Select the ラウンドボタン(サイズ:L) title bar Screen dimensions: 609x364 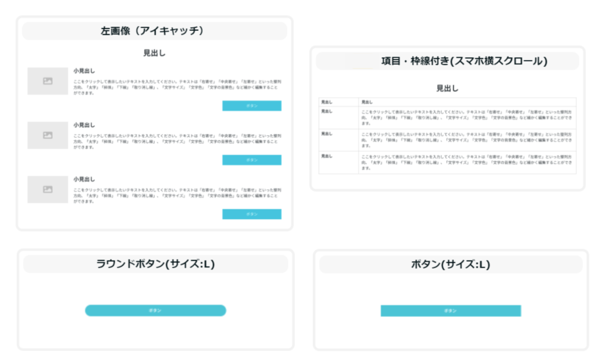pos(155,264)
